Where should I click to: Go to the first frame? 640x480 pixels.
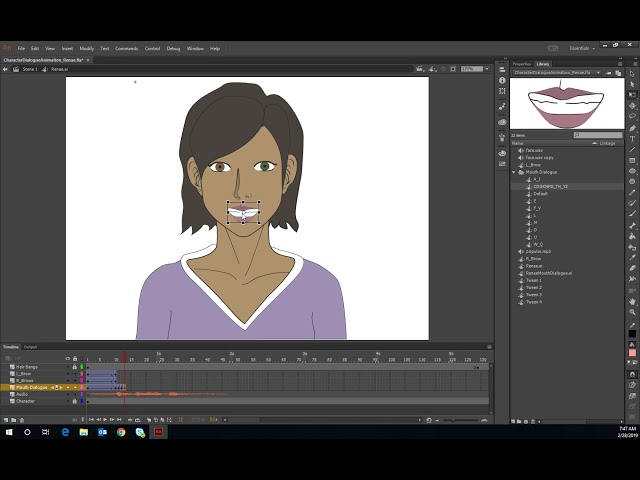click(91, 420)
